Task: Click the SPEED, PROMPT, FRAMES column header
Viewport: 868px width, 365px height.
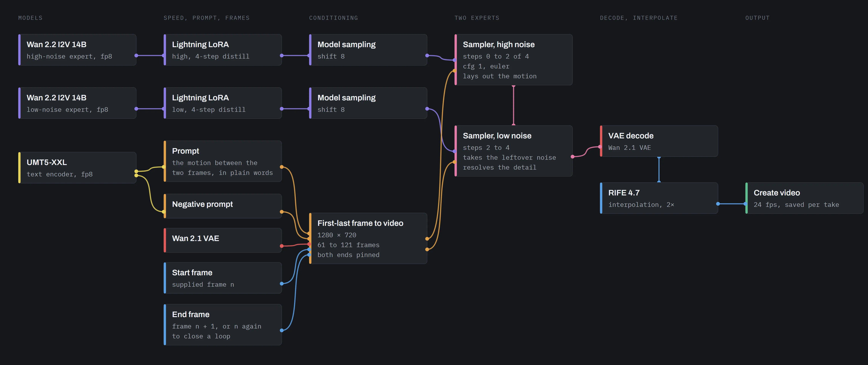Action: (207, 18)
